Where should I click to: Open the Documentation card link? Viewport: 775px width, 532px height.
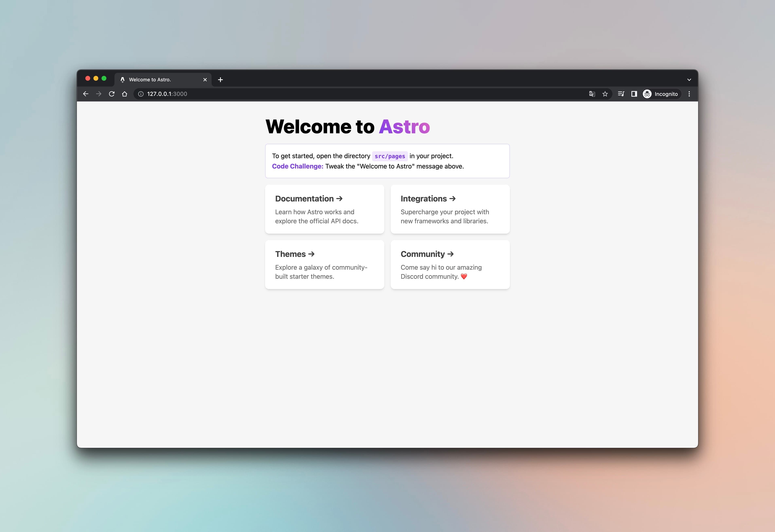click(x=324, y=209)
